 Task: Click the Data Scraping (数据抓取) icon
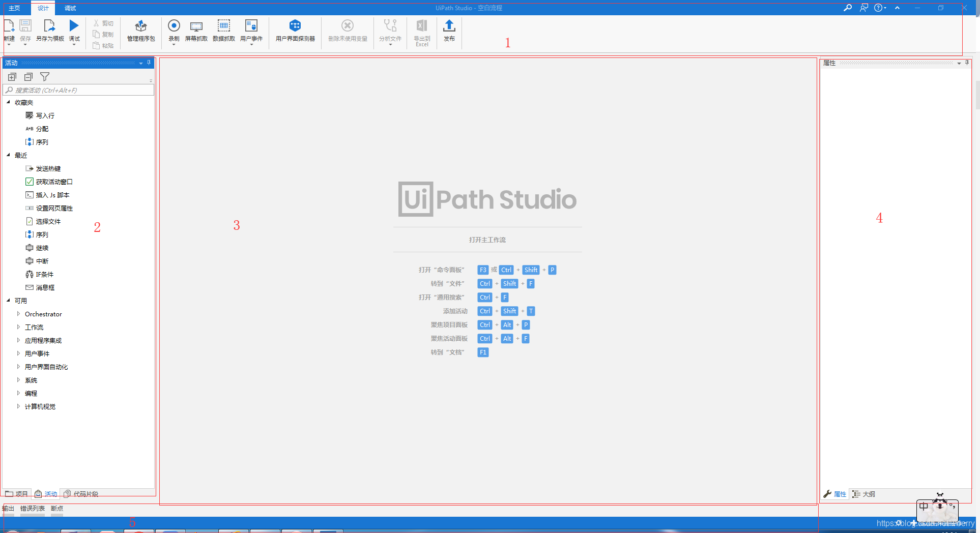(x=224, y=25)
